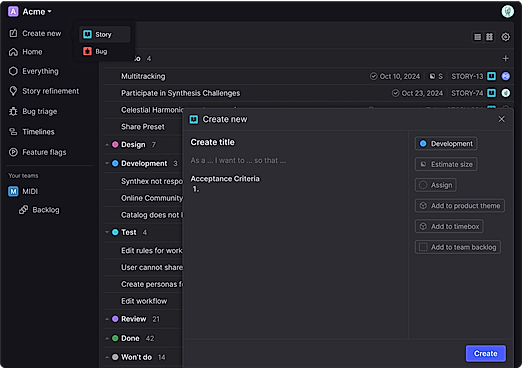Click completion check on Oct 10, 2024 date
The image size is (522, 368).
(x=373, y=76)
